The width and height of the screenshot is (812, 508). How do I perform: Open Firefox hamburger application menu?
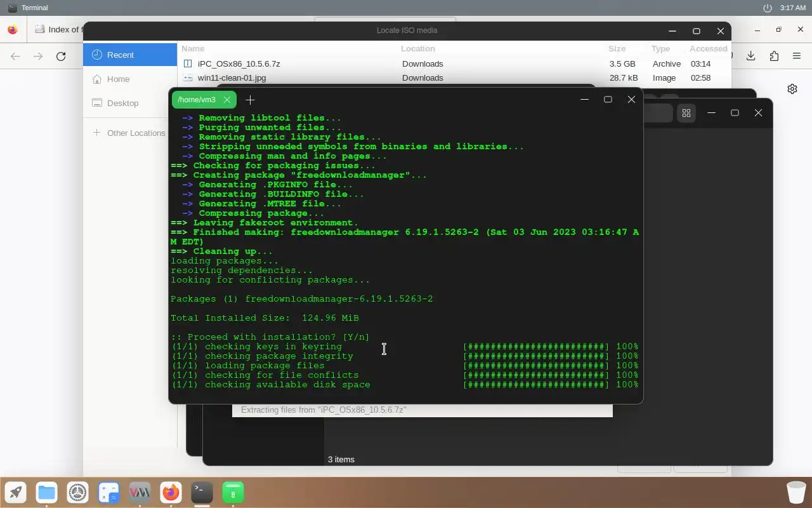coord(797,56)
